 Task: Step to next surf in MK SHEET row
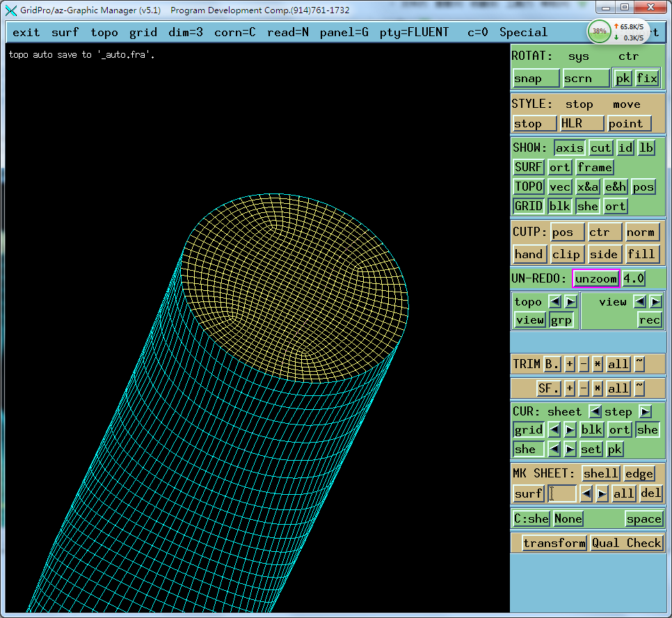point(602,493)
